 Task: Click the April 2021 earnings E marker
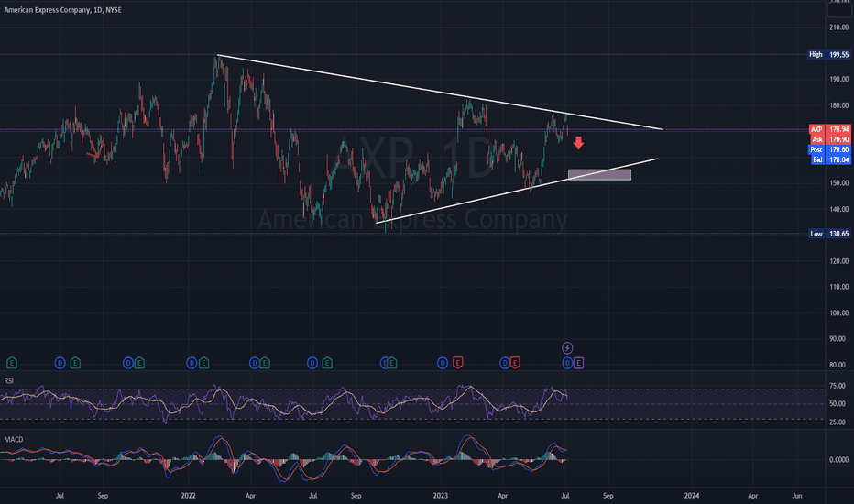[x=11, y=363]
